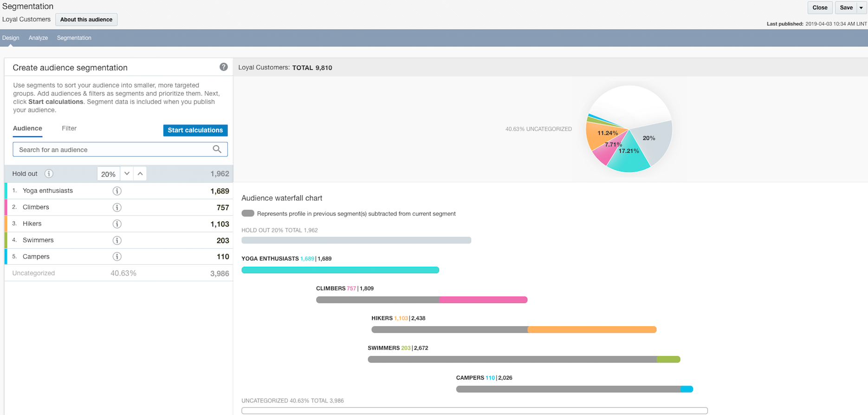Click the Climbers pink waterfall bar segment
Image resolution: width=868 pixels, height=415 pixels.
tap(483, 300)
